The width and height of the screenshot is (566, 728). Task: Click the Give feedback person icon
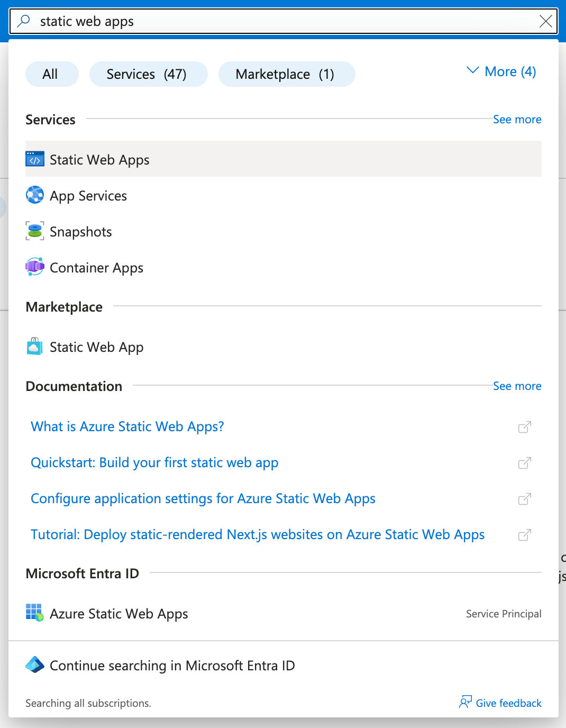[465, 702]
